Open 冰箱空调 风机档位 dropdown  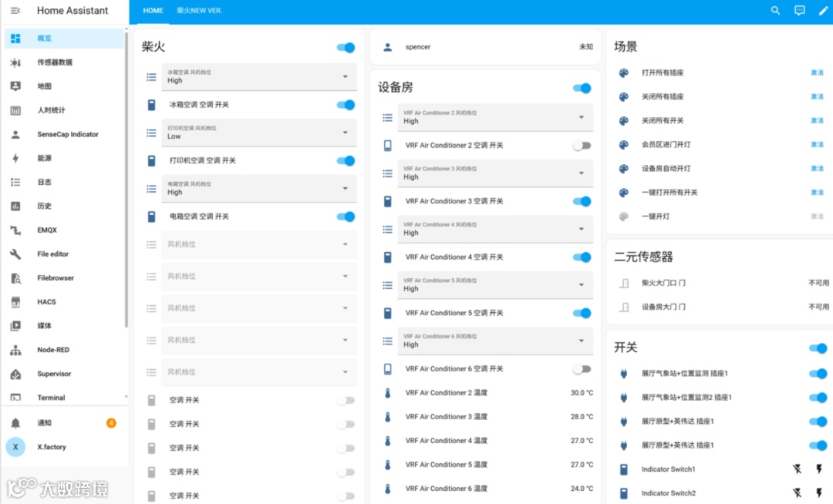(259, 77)
